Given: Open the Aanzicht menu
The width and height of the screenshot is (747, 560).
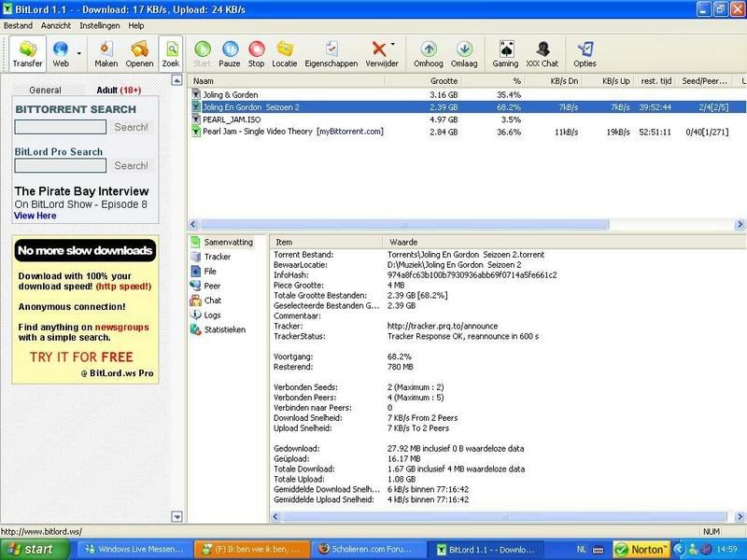Looking at the screenshot, I should pos(56,26).
